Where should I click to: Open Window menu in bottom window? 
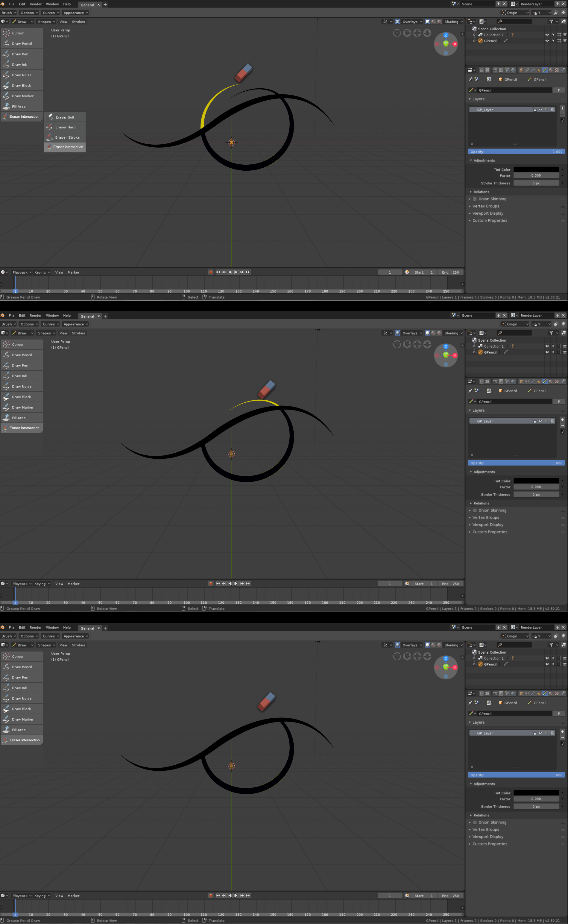(52, 627)
